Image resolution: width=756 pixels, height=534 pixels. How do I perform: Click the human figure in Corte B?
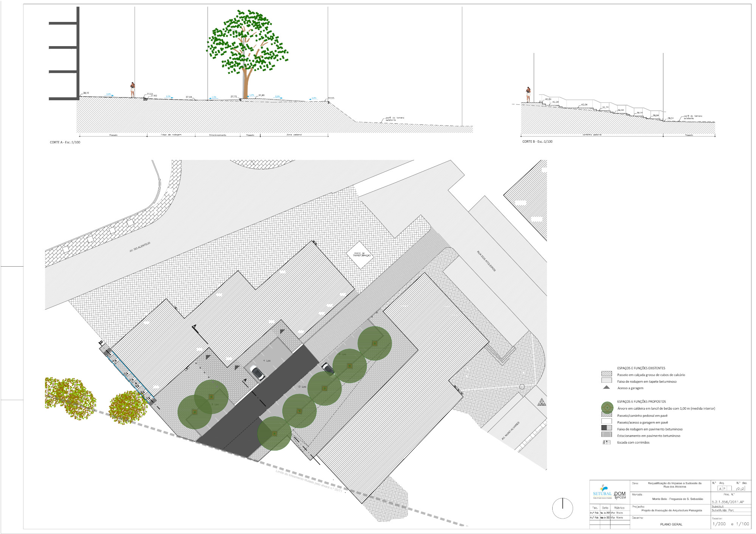point(528,95)
